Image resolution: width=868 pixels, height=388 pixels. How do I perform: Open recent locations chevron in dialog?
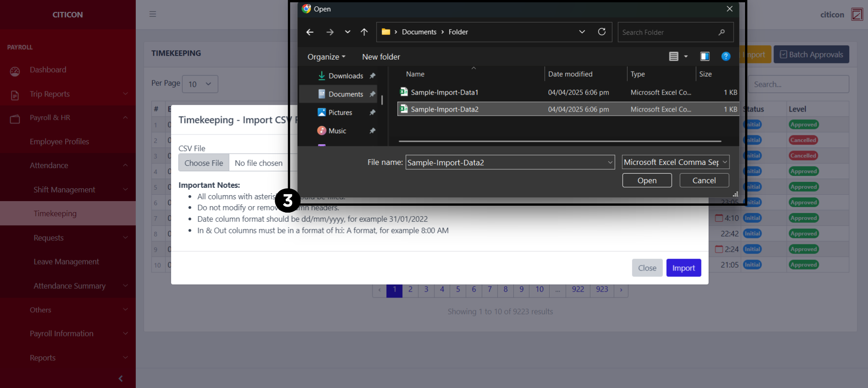[x=347, y=32]
